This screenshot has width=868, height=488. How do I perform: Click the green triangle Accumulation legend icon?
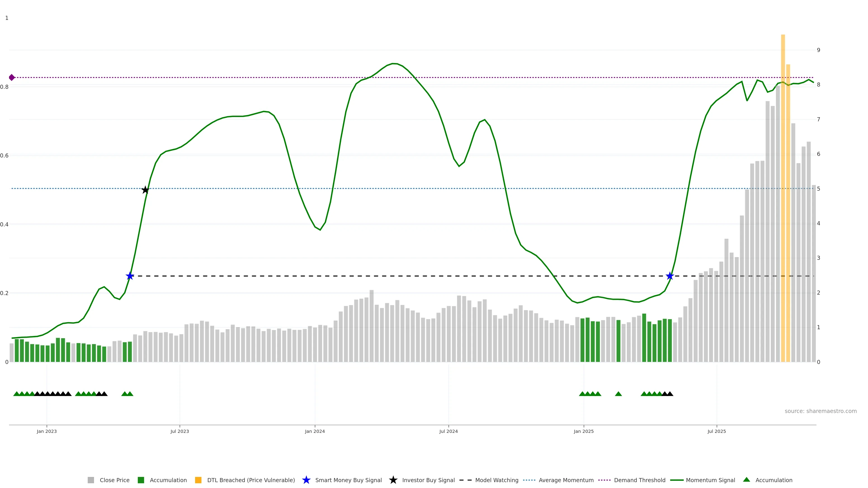coord(746,480)
